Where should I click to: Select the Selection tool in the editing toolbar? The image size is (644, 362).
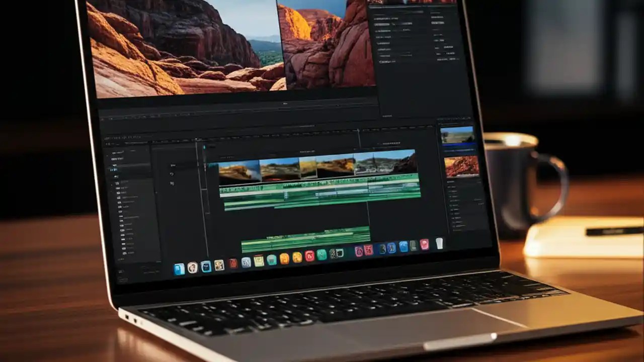coord(174,166)
